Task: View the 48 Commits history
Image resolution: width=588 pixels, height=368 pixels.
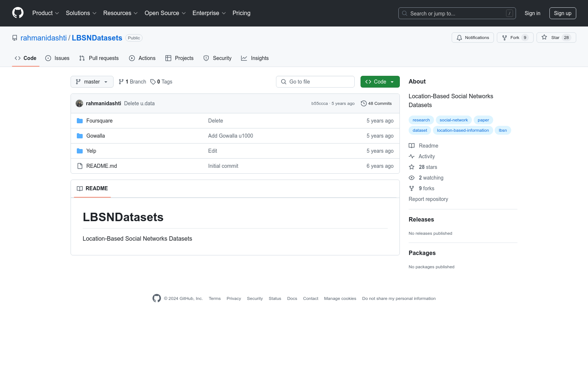Action: coord(376,103)
